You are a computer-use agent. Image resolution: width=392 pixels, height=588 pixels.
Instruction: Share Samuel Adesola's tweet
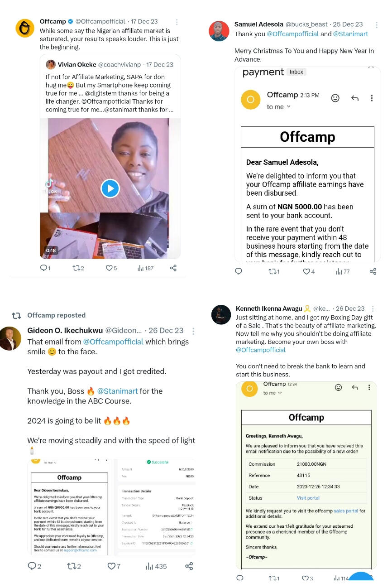373,271
